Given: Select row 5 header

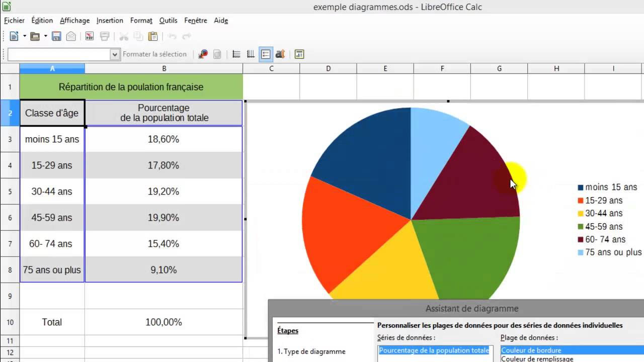Looking at the screenshot, I should 10,192.
